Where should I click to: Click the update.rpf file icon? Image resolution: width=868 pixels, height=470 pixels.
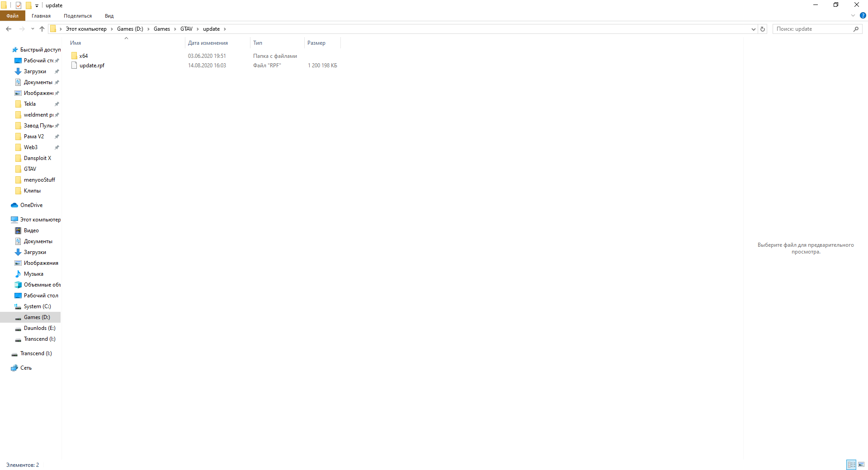click(x=74, y=66)
